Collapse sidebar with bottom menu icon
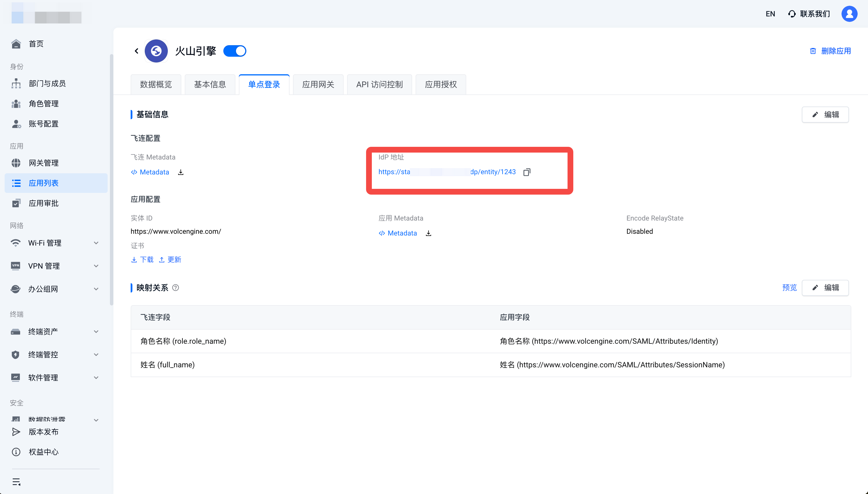The height and width of the screenshot is (494, 868). point(16,482)
